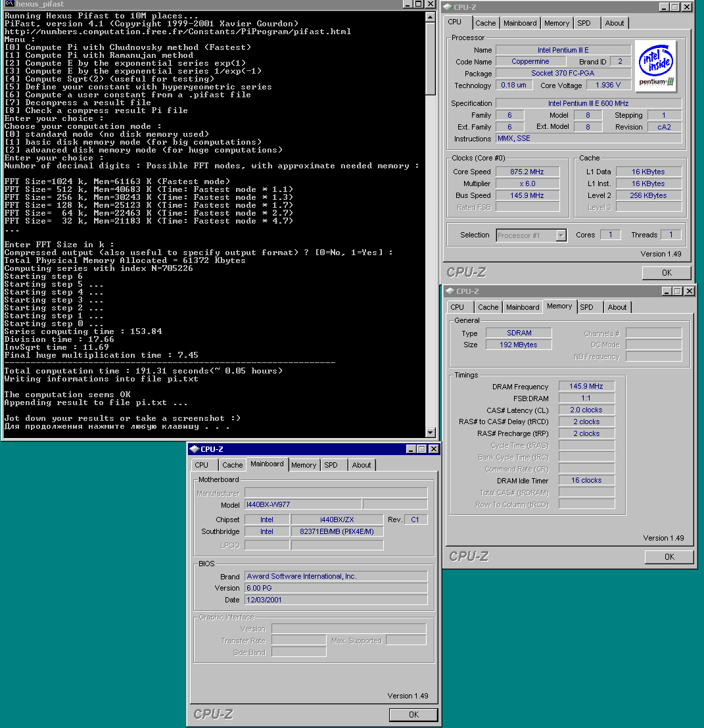Open Memory tab in Mainboard CPU-Z window
Viewport: 704px width, 728px height.
304,465
